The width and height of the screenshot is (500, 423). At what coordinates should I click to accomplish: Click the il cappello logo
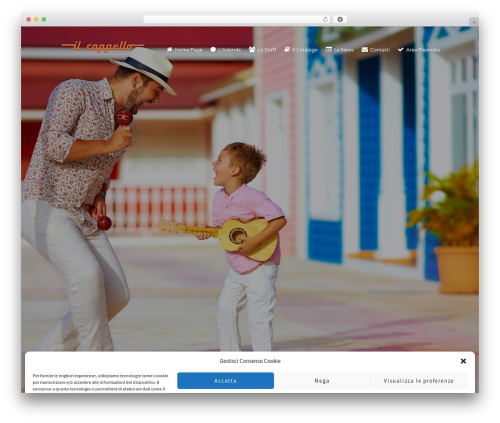click(103, 46)
